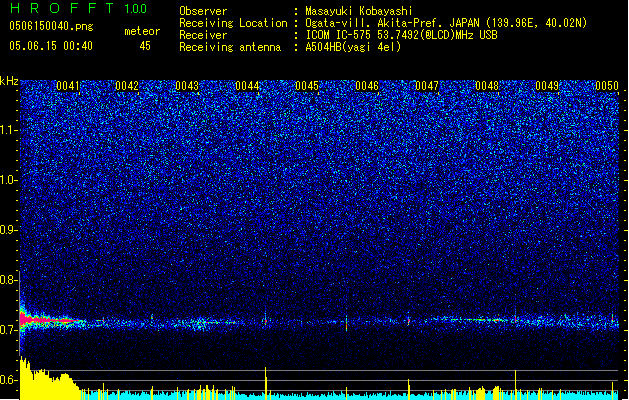629x400 pixels.
Task: Click the "meteor" label
Action: pos(142,31)
